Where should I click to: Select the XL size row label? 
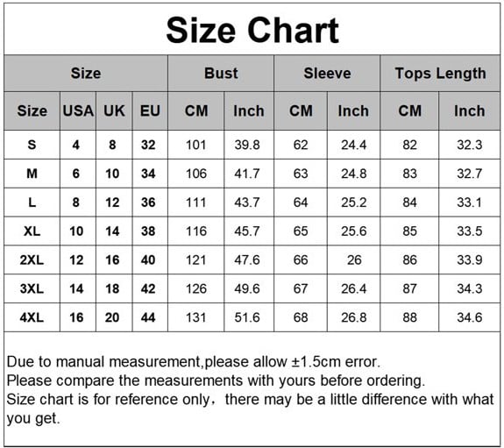tap(32, 231)
